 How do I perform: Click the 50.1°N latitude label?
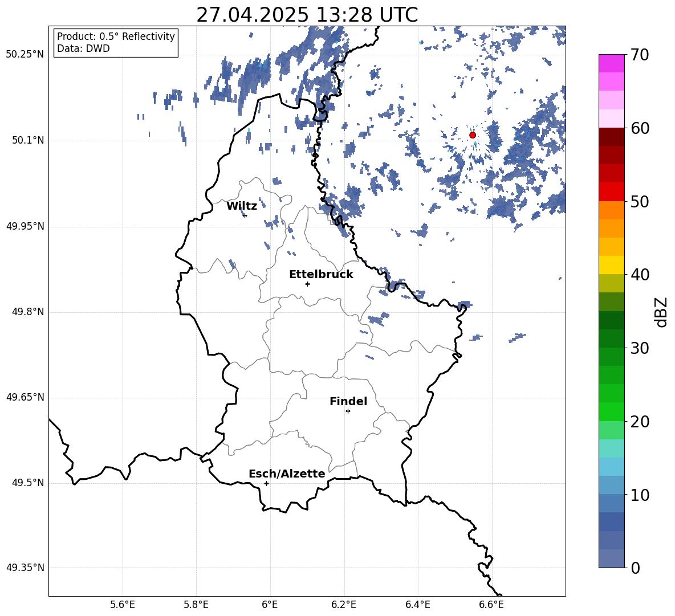pos(28,140)
